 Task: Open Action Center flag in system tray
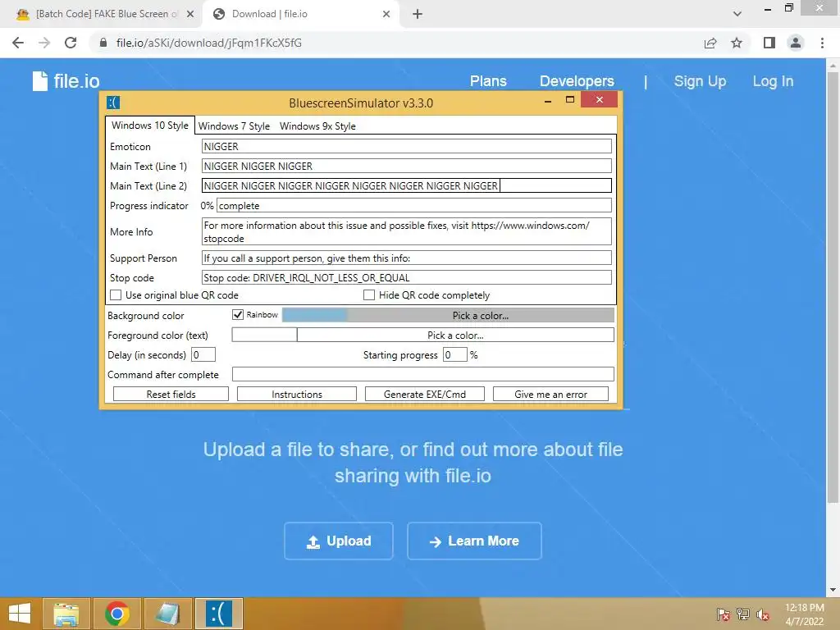[x=724, y=614]
